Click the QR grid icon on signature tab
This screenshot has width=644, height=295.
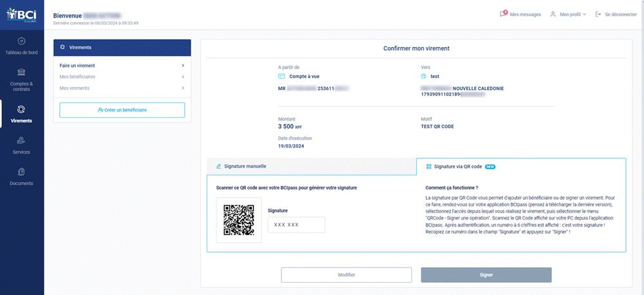(429, 166)
